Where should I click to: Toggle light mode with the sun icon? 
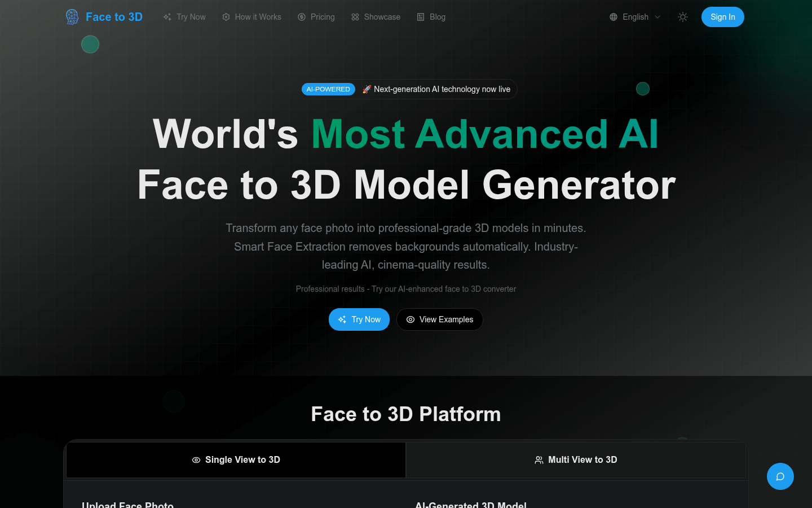pyautogui.click(x=683, y=17)
